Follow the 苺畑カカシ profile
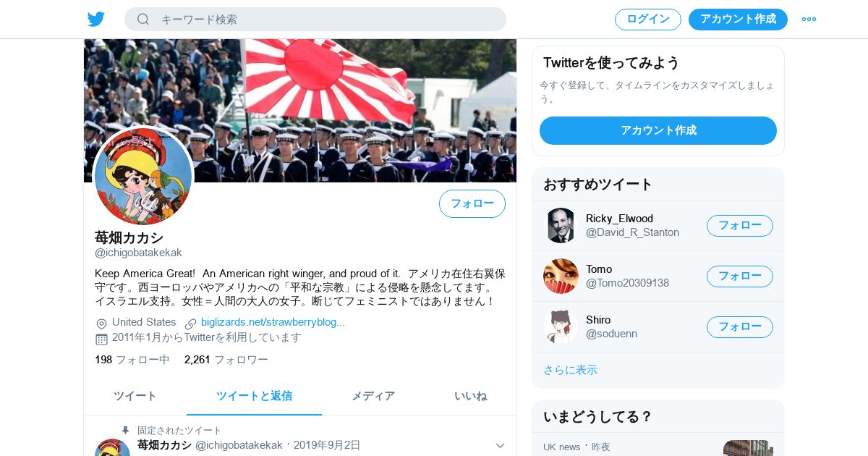 (x=472, y=203)
